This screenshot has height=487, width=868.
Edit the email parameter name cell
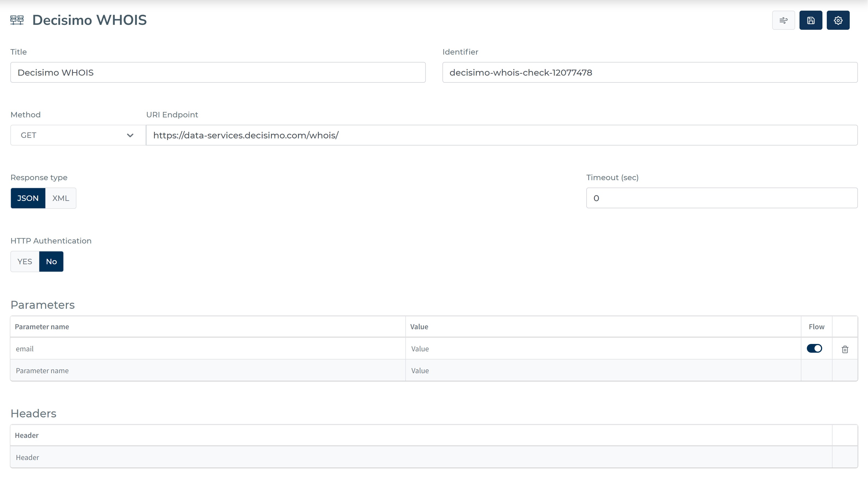pyautogui.click(x=208, y=349)
